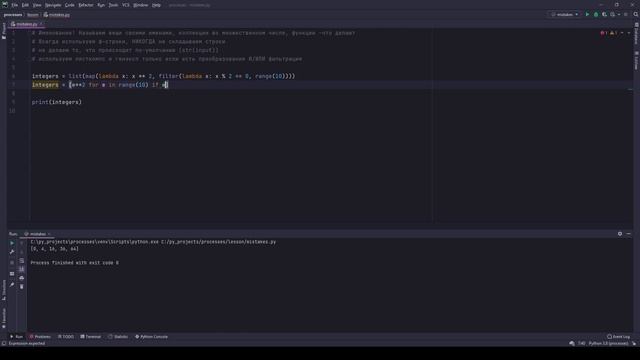Click the Debug bug icon in top toolbar
The width and height of the screenshot is (640, 360).
pos(596,14)
